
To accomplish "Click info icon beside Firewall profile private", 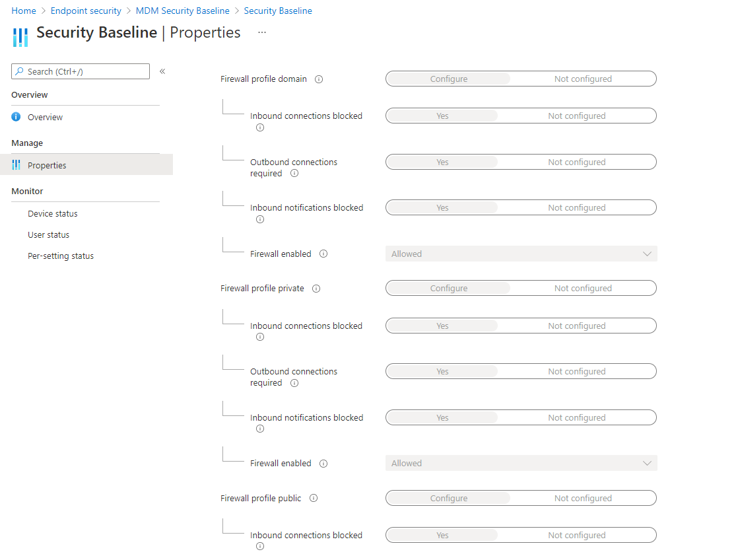I will (x=316, y=289).
